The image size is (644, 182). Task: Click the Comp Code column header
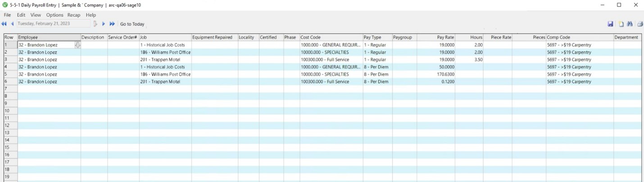pyautogui.click(x=580, y=37)
